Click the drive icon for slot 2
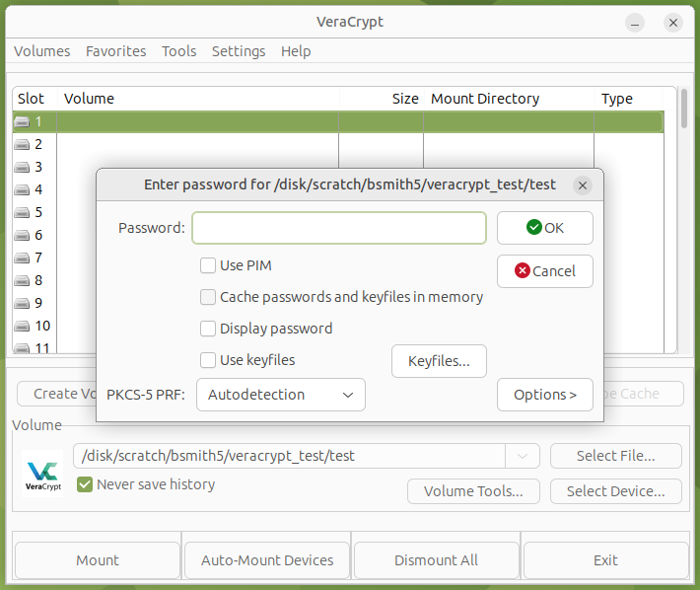Screen dimensions: 700x590 click(x=22, y=144)
